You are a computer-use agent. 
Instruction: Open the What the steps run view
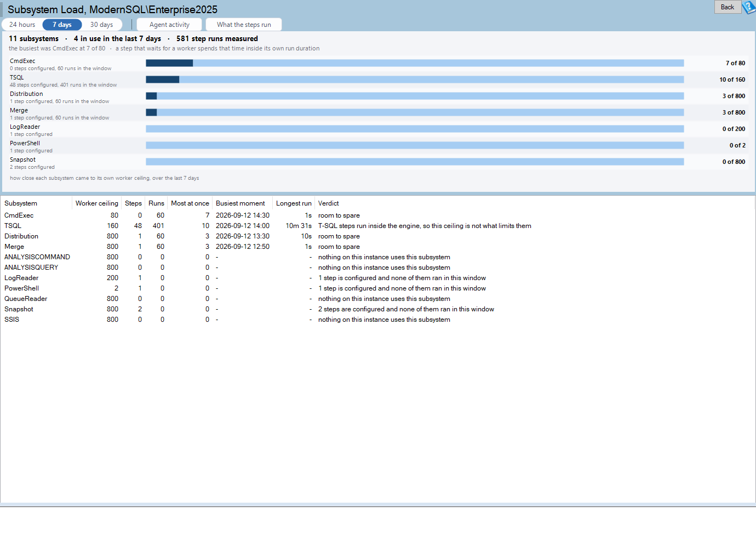pos(244,25)
